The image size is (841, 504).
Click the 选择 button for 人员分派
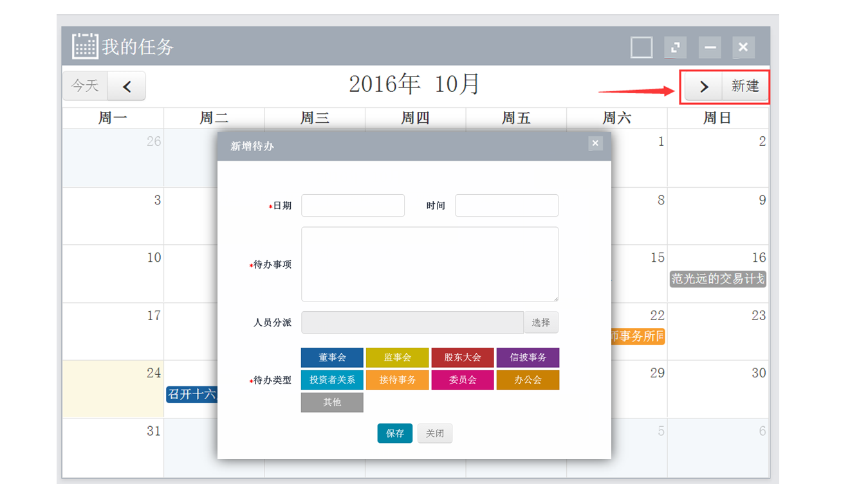coord(541,323)
